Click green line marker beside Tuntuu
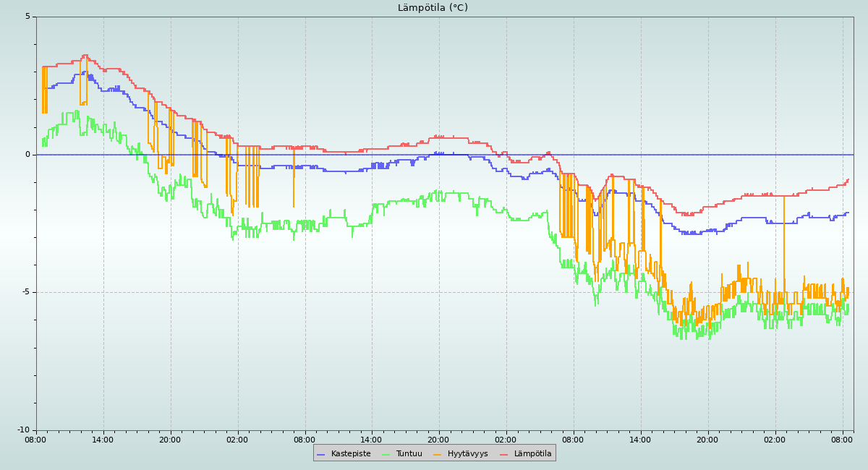The height and width of the screenshot is (470, 868). tap(386, 454)
